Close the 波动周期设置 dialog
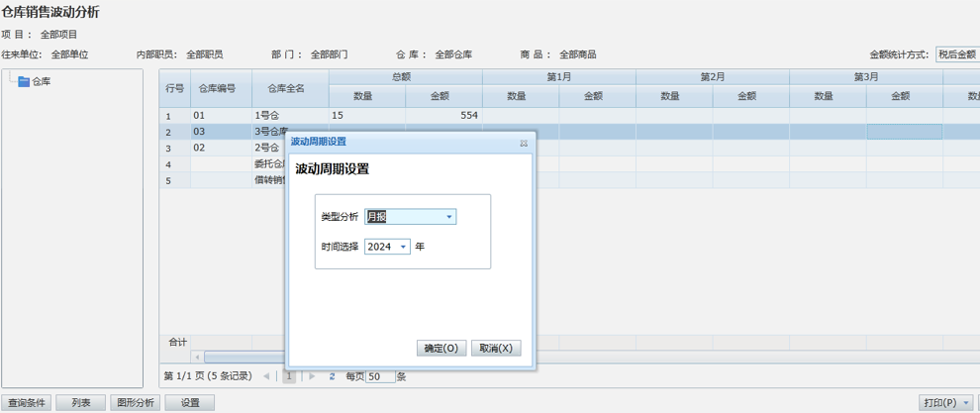Image resolution: width=980 pixels, height=413 pixels. (524, 143)
